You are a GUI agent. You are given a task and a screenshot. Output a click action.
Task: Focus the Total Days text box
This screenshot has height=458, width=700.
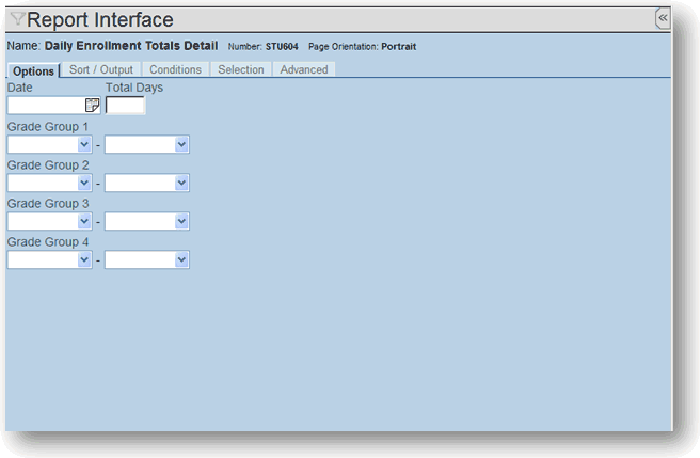tap(125, 105)
